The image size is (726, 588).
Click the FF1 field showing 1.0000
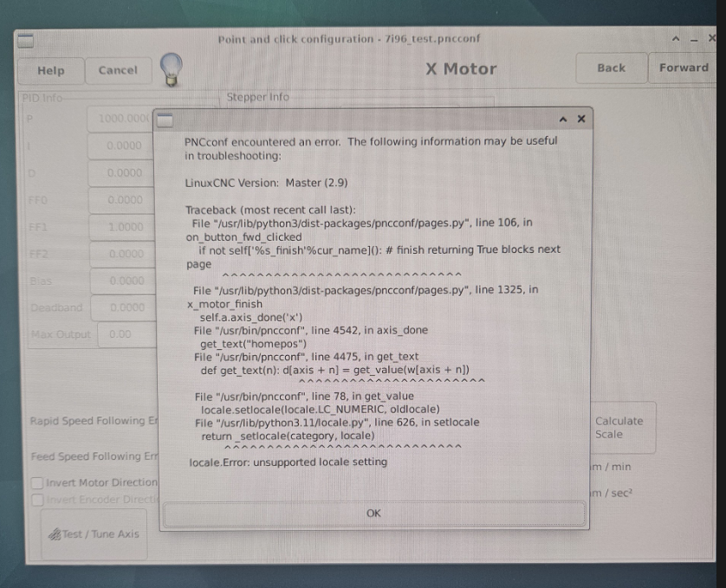pyautogui.click(x=122, y=228)
